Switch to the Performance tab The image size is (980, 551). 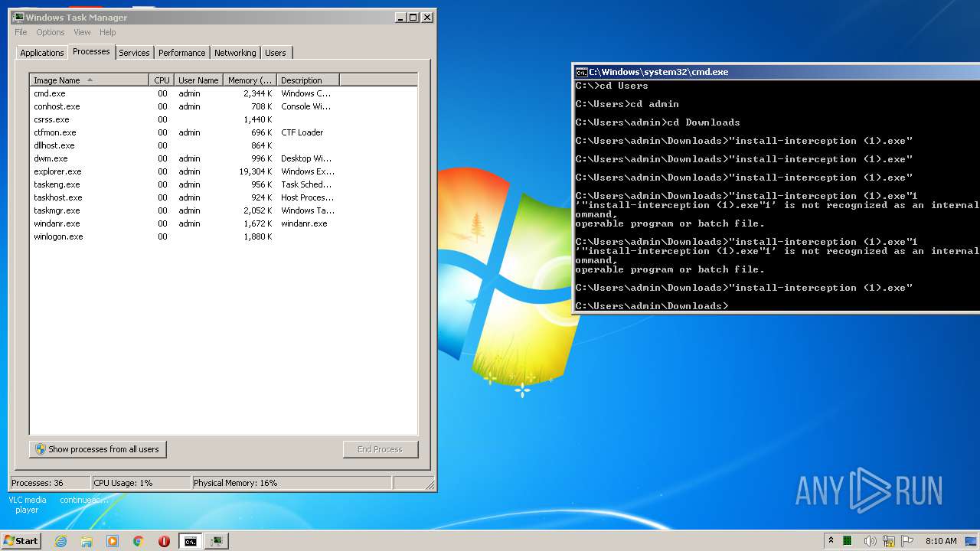pyautogui.click(x=182, y=53)
